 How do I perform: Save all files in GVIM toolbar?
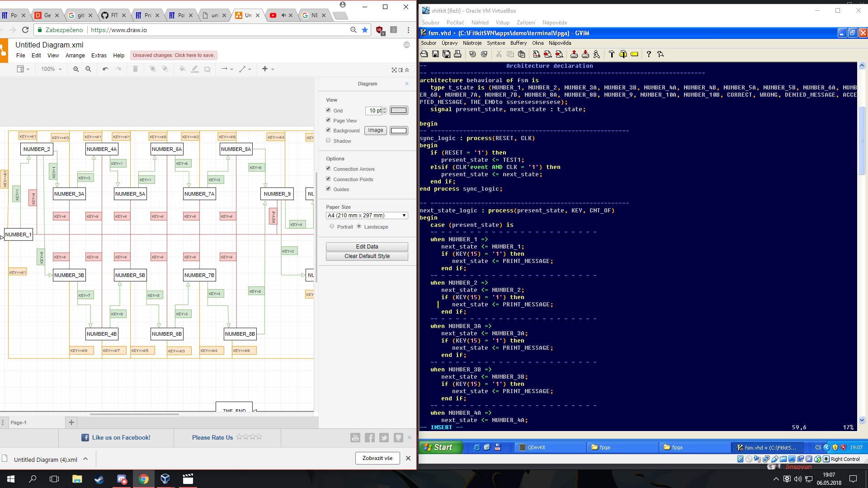click(x=447, y=54)
